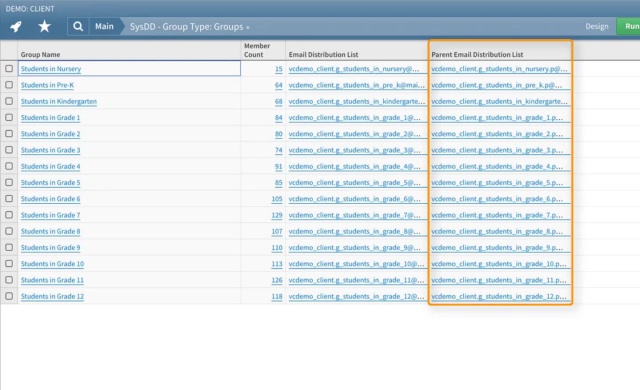Check the Students in Grade 10 row checkbox
This screenshot has height=390, width=640.
(9, 264)
